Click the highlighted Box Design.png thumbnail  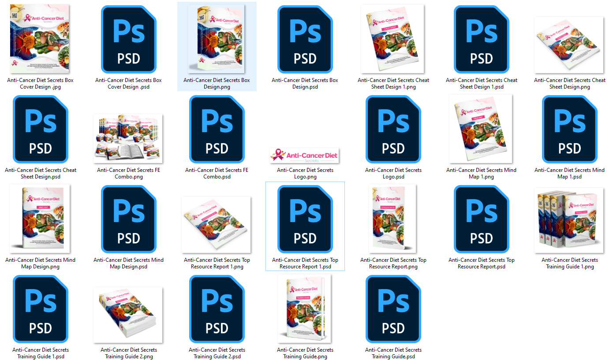click(x=216, y=39)
